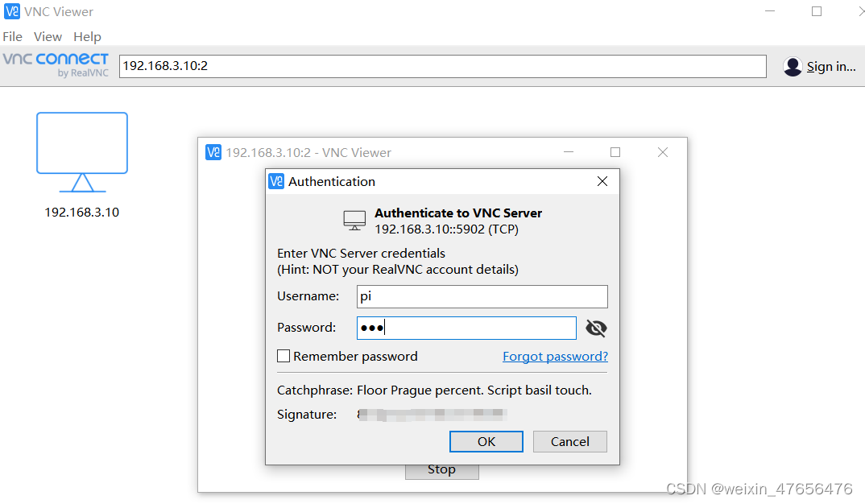Enable the Remember password checkbox

[x=284, y=356]
